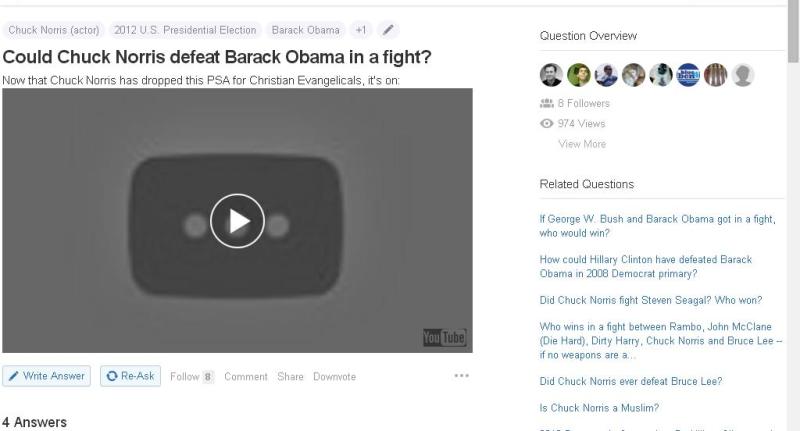Expand View More in Question Overview

coord(582,144)
